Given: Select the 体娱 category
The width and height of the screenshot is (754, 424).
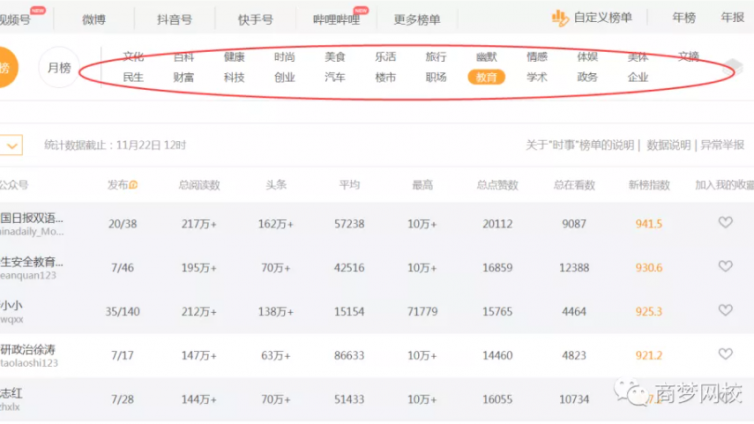Looking at the screenshot, I should [x=588, y=57].
